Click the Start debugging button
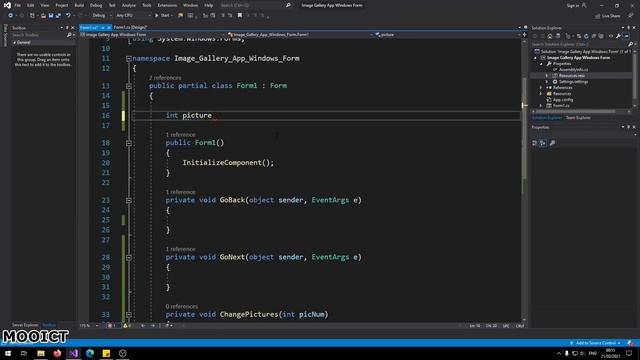Image resolution: width=640 pixels, height=360 pixels. click(163, 16)
